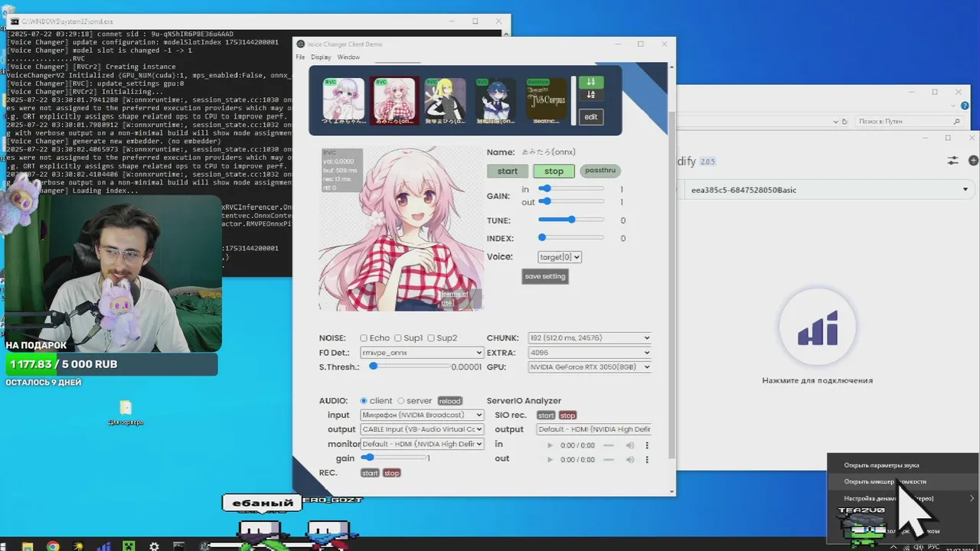The image size is (980, 551).
Task: Adjust the TUNE slider
Action: coord(570,220)
